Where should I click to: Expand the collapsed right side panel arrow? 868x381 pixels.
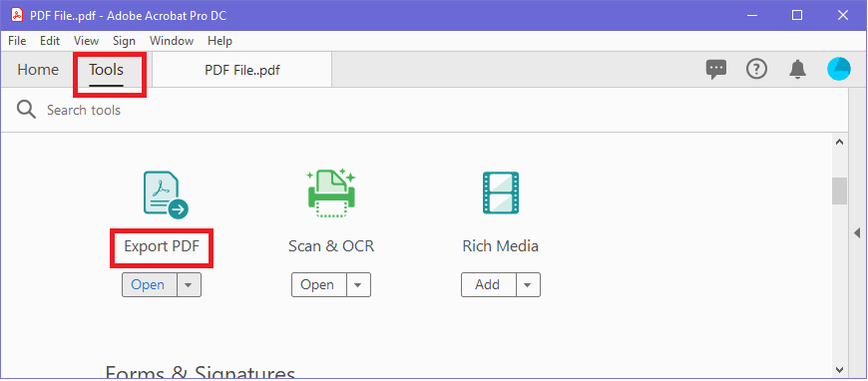coord(857,232)
